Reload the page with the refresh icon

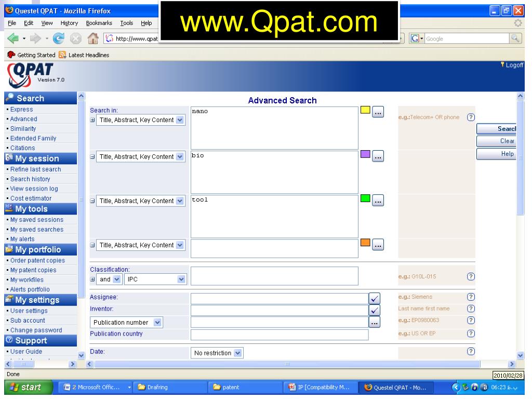58,38
